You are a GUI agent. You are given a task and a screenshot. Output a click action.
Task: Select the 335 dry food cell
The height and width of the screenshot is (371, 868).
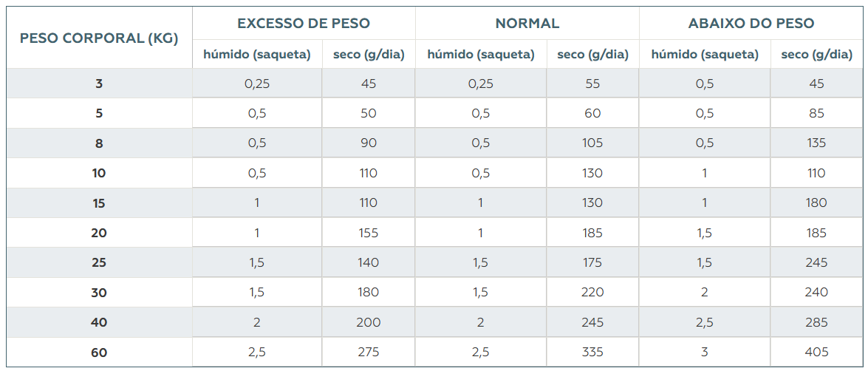pyautogui.click(x=592, y=353)
